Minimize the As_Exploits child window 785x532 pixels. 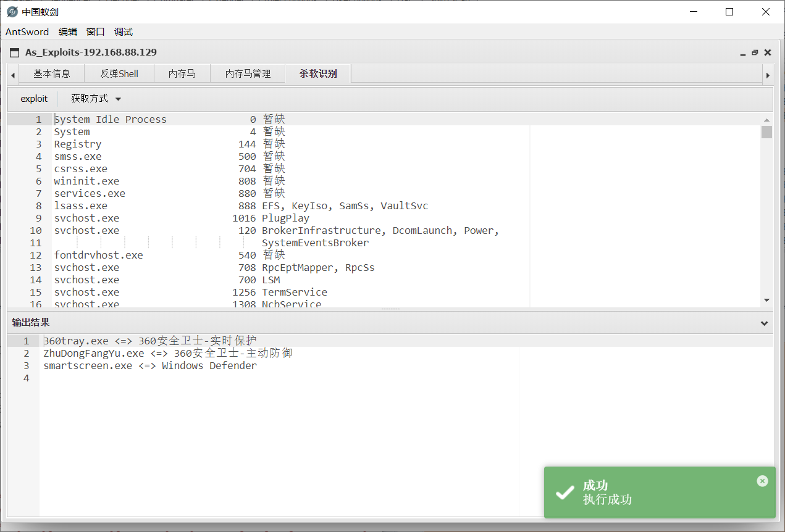(742, 54)
